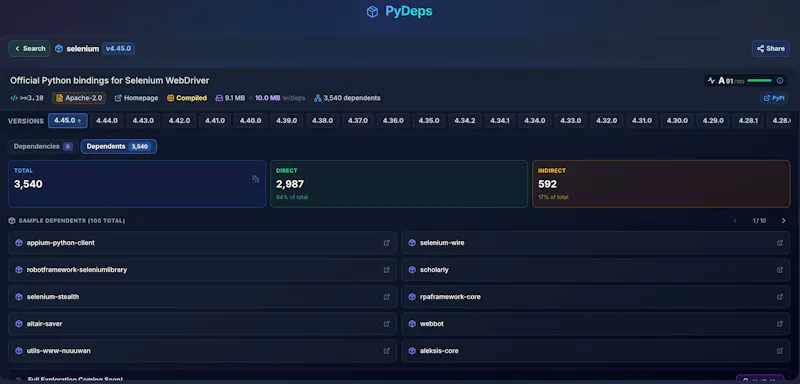Click the 9.1 MB size indicator
800x384 pixels.
click(x=230, y=98)
